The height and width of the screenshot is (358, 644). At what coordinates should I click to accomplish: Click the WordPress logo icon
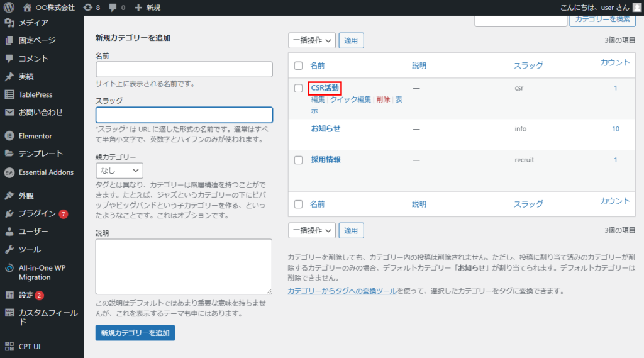click(9, 8)
